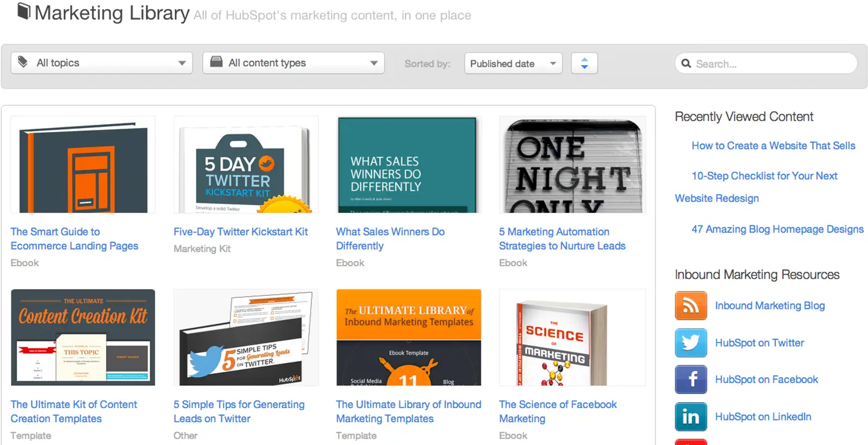Open the Science of Marketing book thumbnail
This screenshot has width=868, height=445.
(x=572, y=338)
